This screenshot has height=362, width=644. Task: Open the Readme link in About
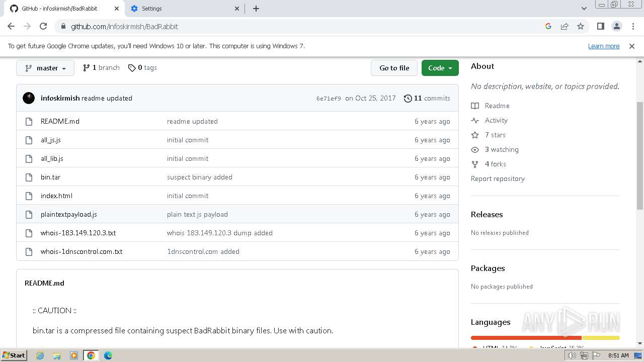click(491, 106)
